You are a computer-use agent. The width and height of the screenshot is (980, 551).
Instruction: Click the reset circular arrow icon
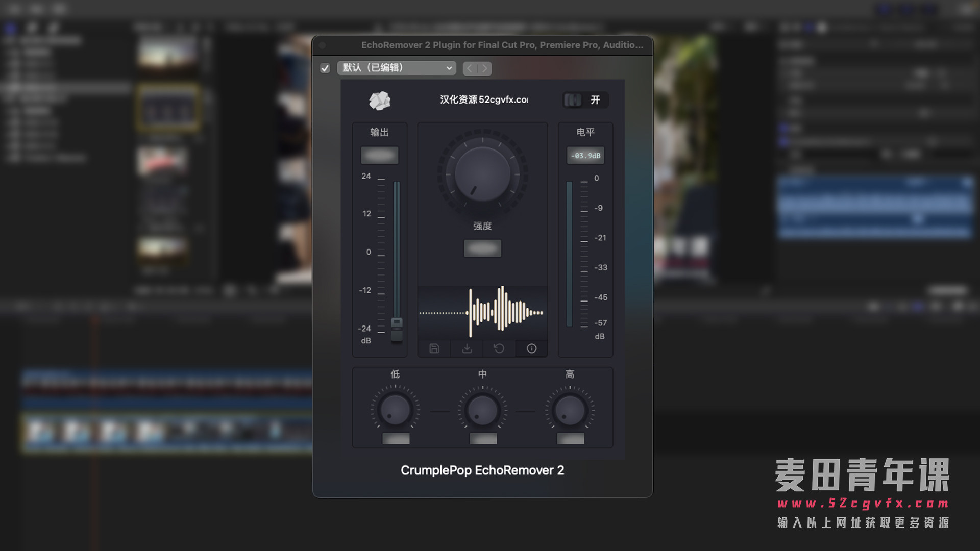click(x=499, y=348)
